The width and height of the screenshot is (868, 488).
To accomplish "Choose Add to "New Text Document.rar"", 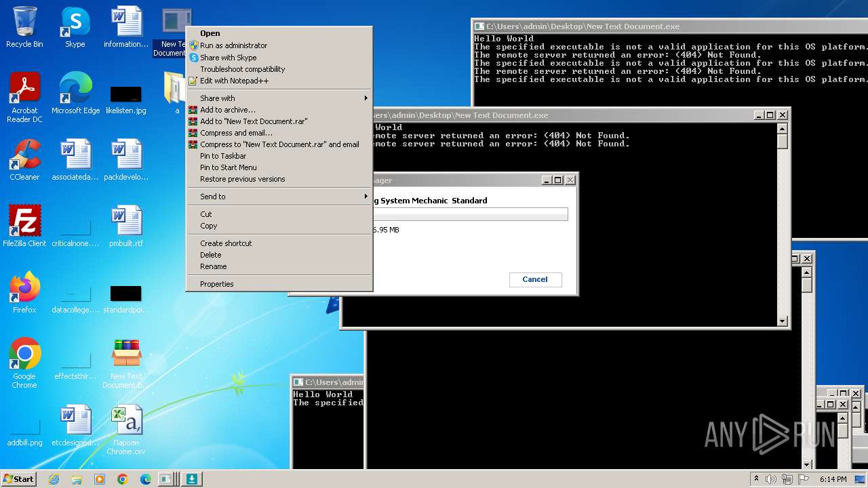I will [x=279, y=121].
